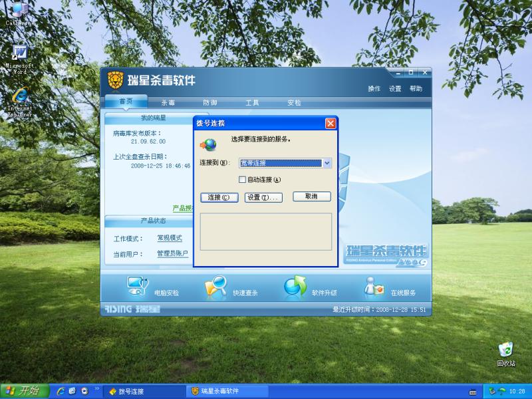
Task: Click the 常规模式 link
Action: click(170, 238)
